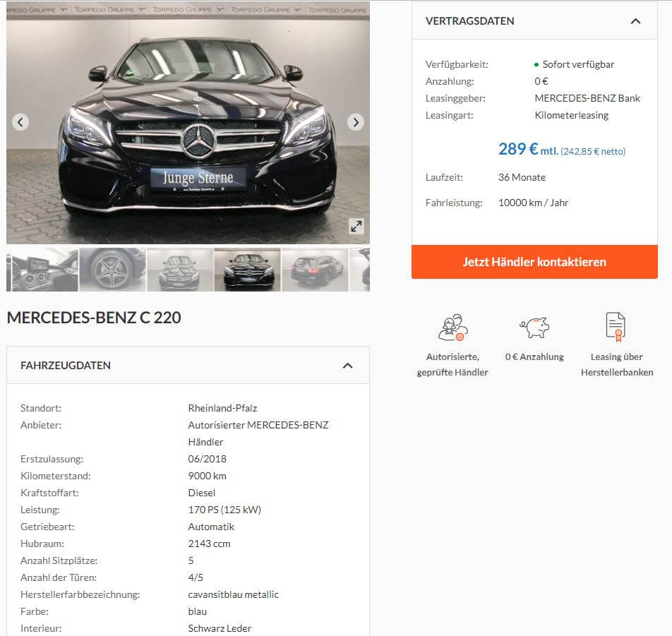This screenshot has width=672, height=636.
Task: Collapse the VERTRAGSDATEN section chevron
Action: 635,21
